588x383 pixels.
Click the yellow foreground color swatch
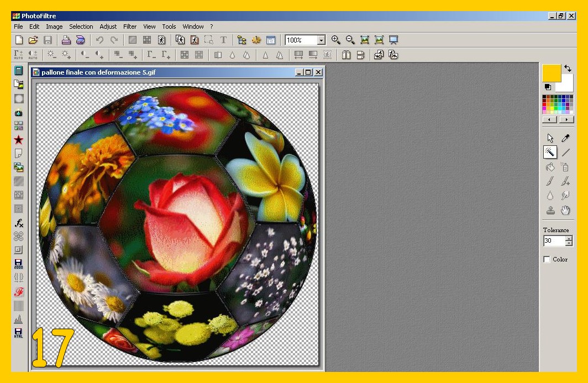(x=551, y=72)
